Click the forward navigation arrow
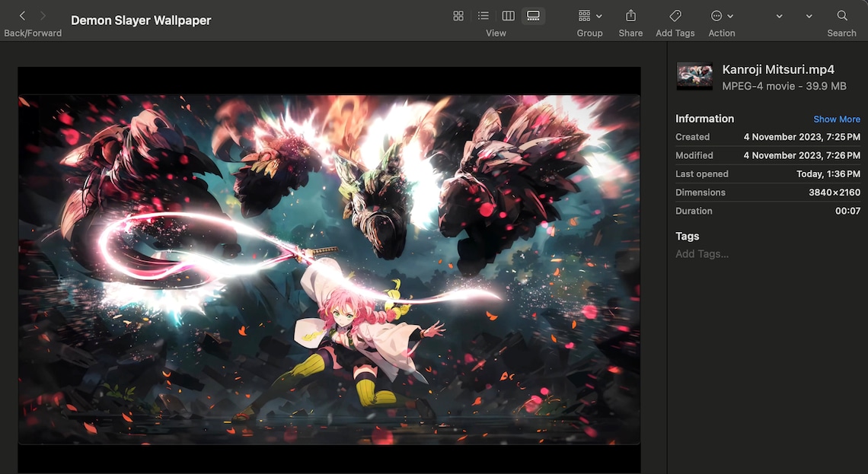 pyautogui.click(x=43, y=14)
